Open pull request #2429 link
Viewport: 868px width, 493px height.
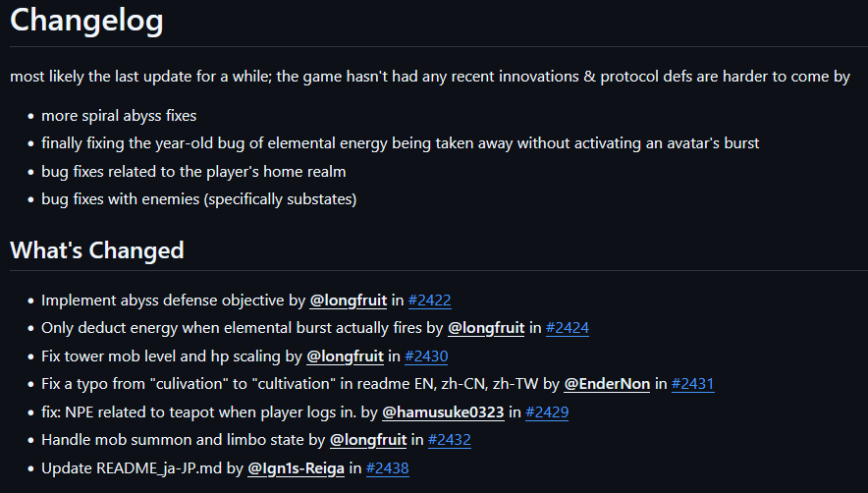[547, 412]
